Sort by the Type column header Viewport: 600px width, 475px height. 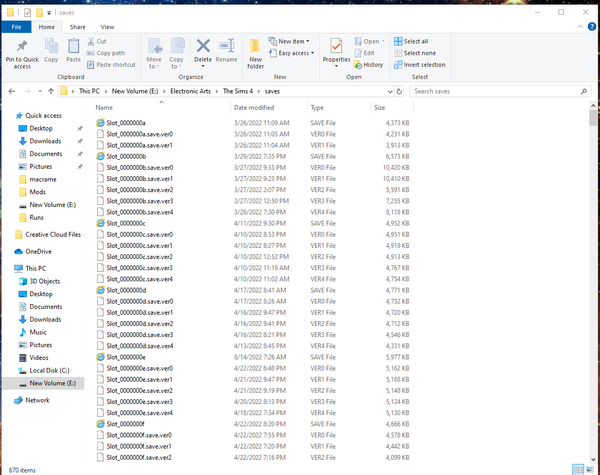click(x=317, y=108)
